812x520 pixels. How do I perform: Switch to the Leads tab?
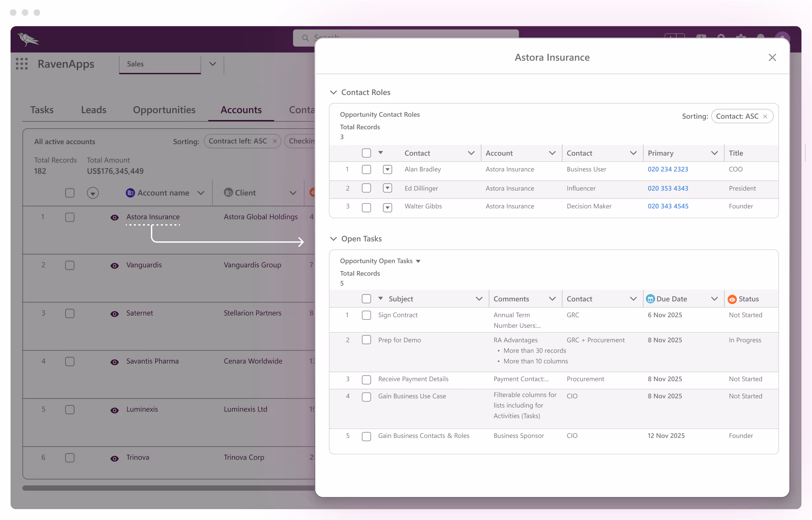(94, 110)
